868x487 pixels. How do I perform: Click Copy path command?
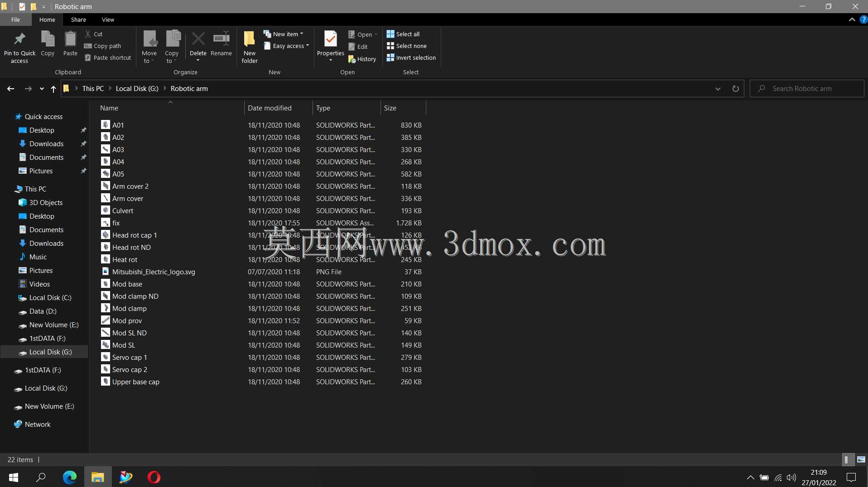(x=103, y=46)
